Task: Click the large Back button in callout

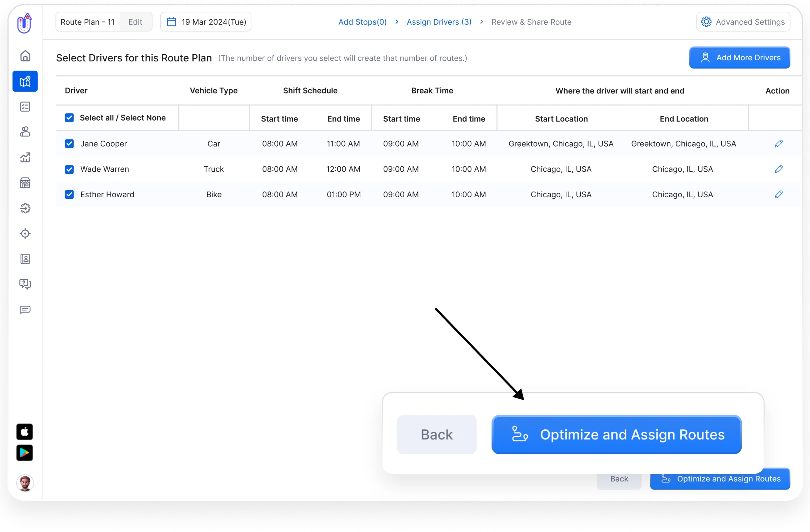Action: pyautogui.click(x=437, y=435)
